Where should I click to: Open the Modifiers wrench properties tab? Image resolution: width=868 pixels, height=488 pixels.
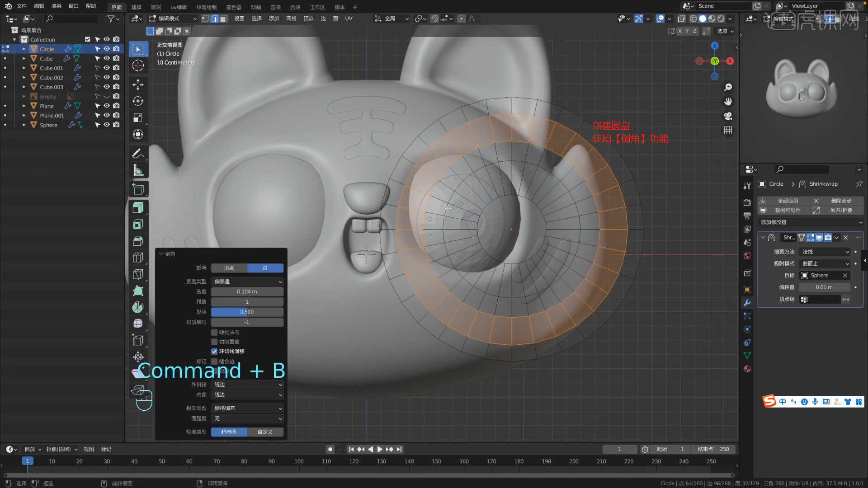tap(747, 303)
